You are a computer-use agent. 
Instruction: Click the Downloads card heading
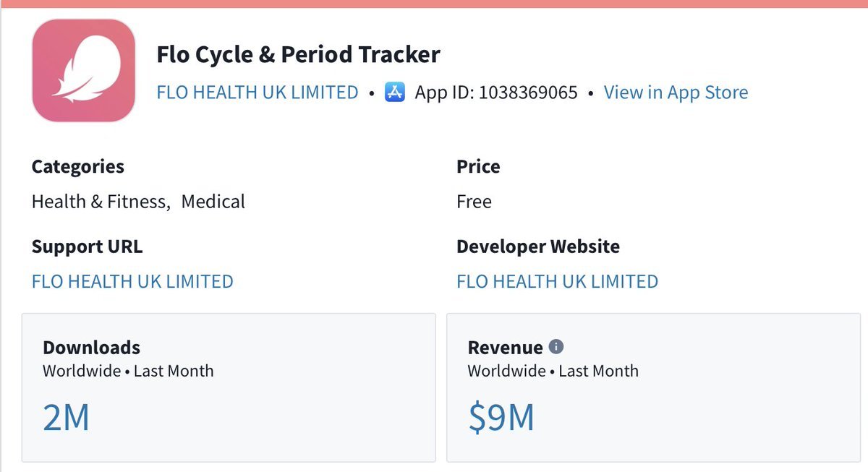pyautogui.click(x=91, y=347)
